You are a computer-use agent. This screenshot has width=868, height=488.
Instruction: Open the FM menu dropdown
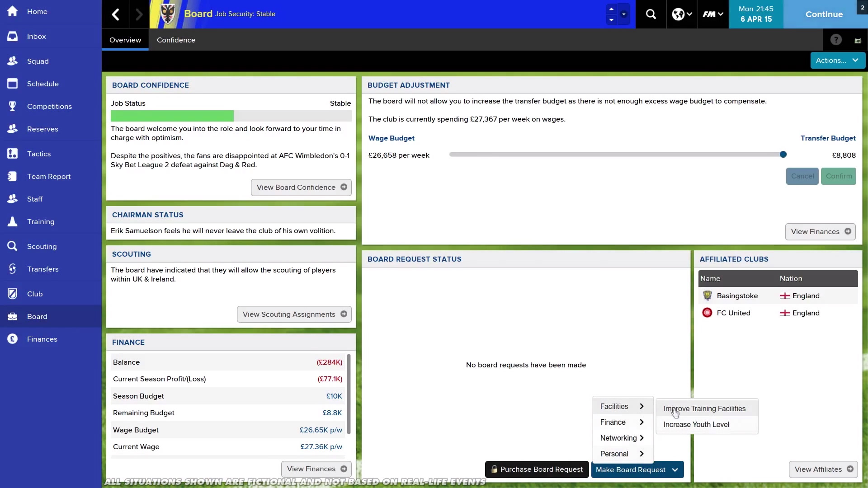tap(713, 14)
